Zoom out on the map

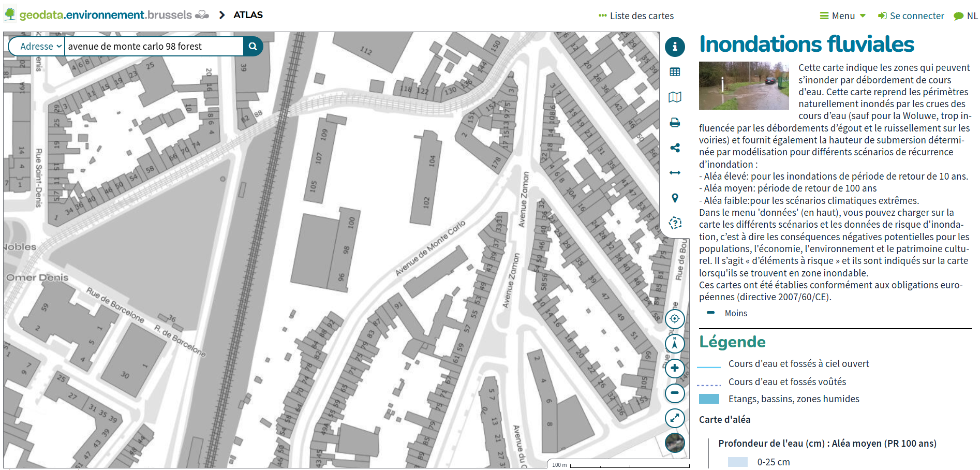tap(675, 393)
